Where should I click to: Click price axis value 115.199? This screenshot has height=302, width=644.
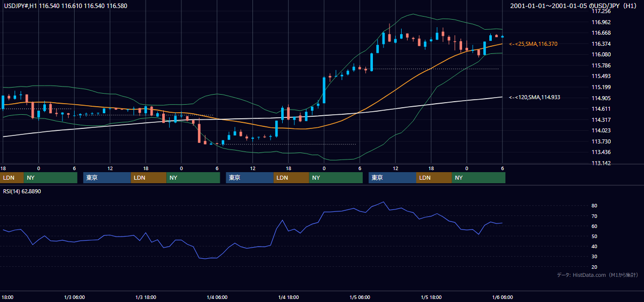click(x=601, y=87)
